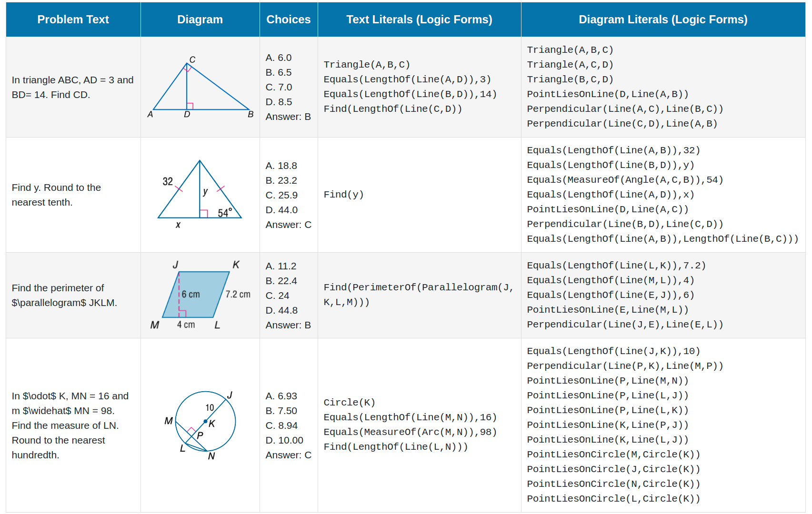
Task: Click choice 'C. 25.9' in second row
Action: pos(281,195)
